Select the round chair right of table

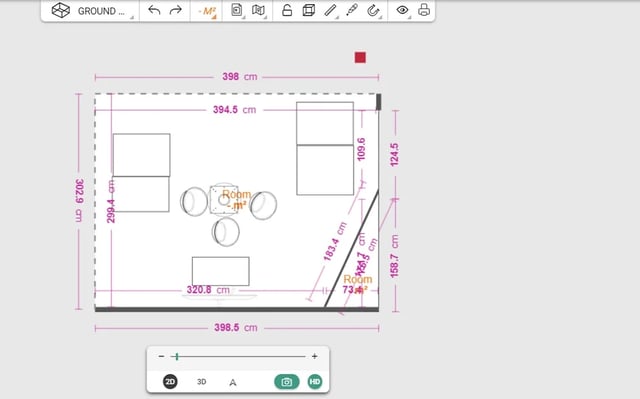263,205
